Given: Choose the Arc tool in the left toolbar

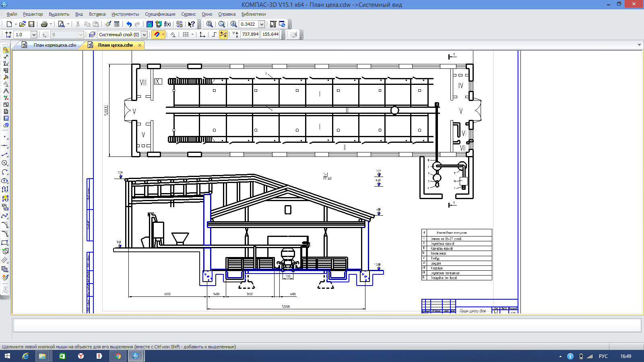Looking at the screenshot, I should pos(5,172).
